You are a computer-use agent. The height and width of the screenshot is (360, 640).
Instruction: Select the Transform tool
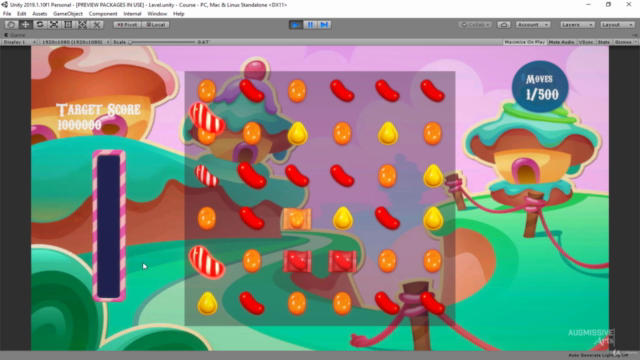[82, 25]
